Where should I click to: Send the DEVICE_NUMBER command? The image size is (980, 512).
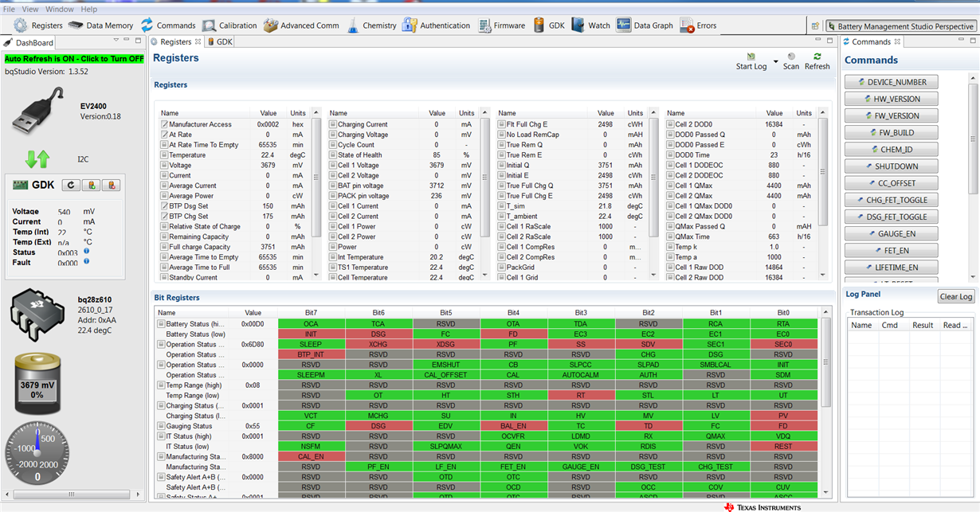[x=892, y=82]
